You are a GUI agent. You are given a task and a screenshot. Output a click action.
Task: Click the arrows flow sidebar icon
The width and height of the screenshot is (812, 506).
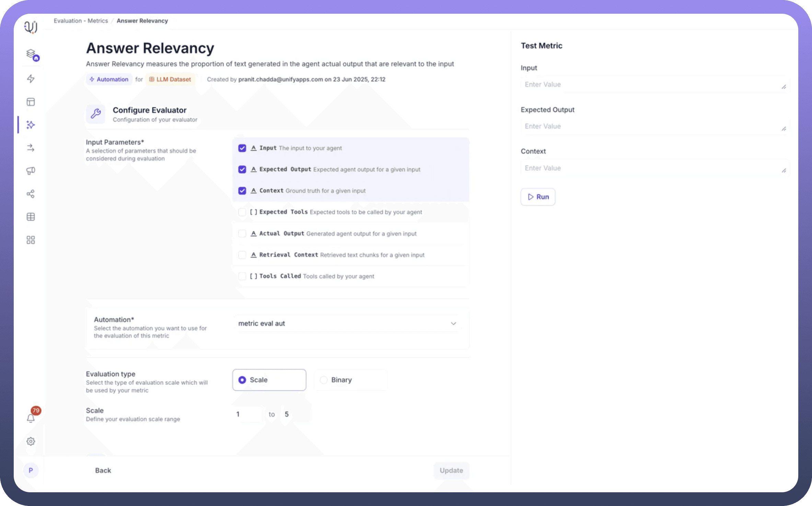31,148
